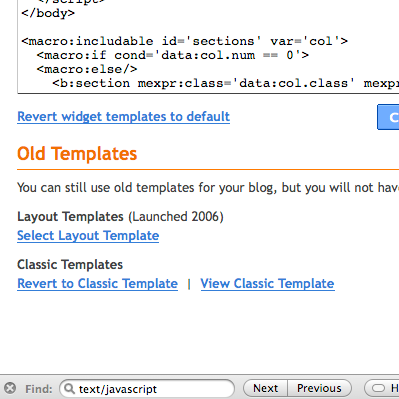Click the Find: label in the search bar
399x399 pixels.
point(39,389)
